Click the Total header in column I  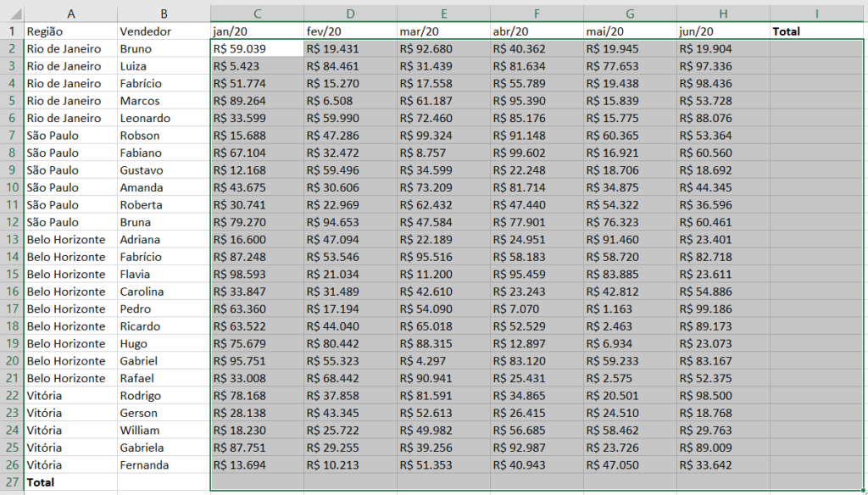click(816, 31)
